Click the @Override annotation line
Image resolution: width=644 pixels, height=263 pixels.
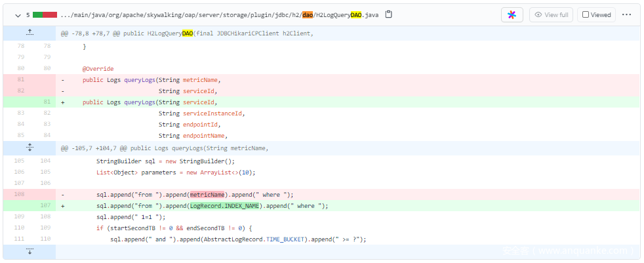98,69
